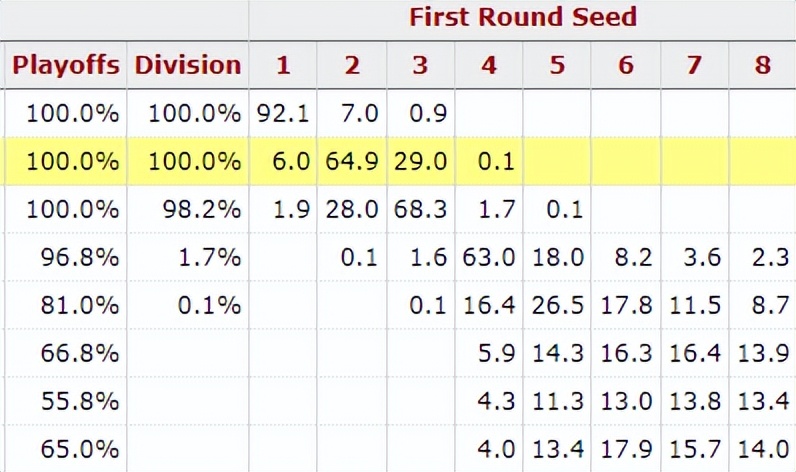Sort by the Playoffs column header

(x=65, y=66)
